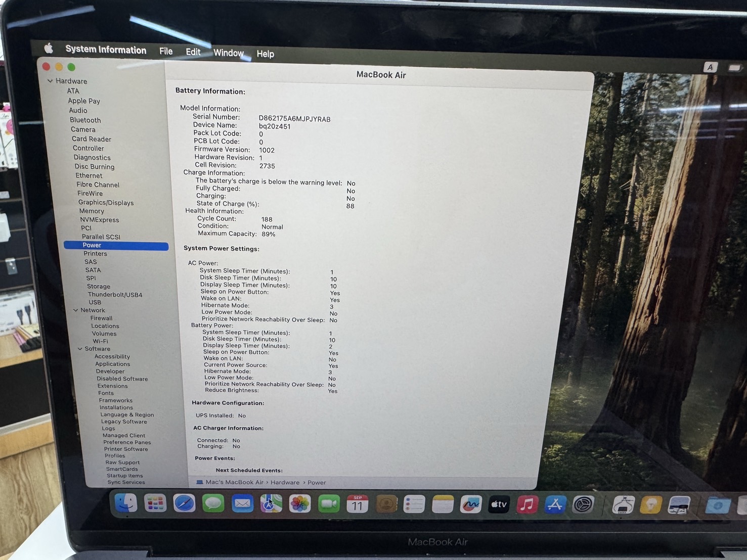This screenshot has width=747, height=560.
Task: Launch Safari from the dock
Action: coord(184,503)
